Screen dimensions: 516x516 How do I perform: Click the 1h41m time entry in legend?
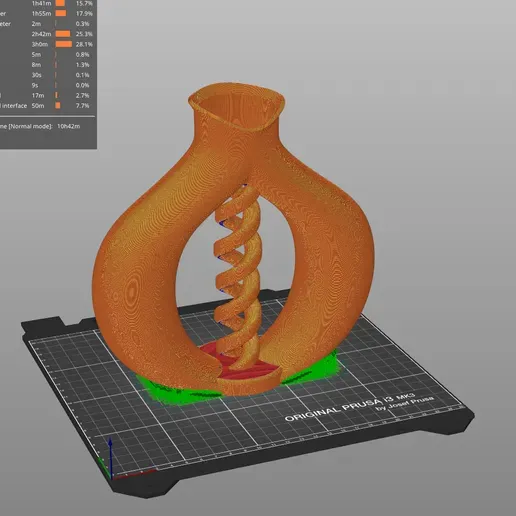[41, 3]
